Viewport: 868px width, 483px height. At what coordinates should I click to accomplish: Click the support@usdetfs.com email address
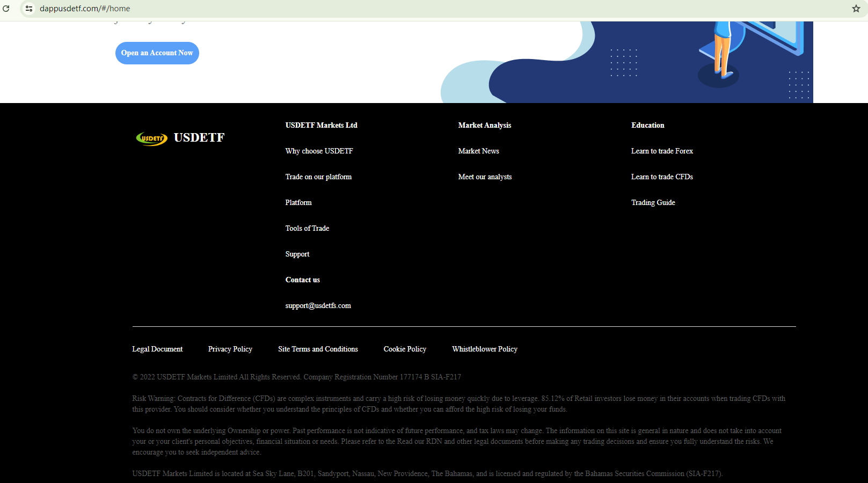coord(318,306)
